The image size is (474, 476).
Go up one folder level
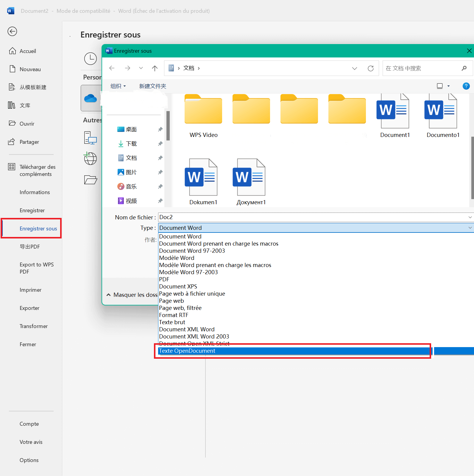point(155,68)
